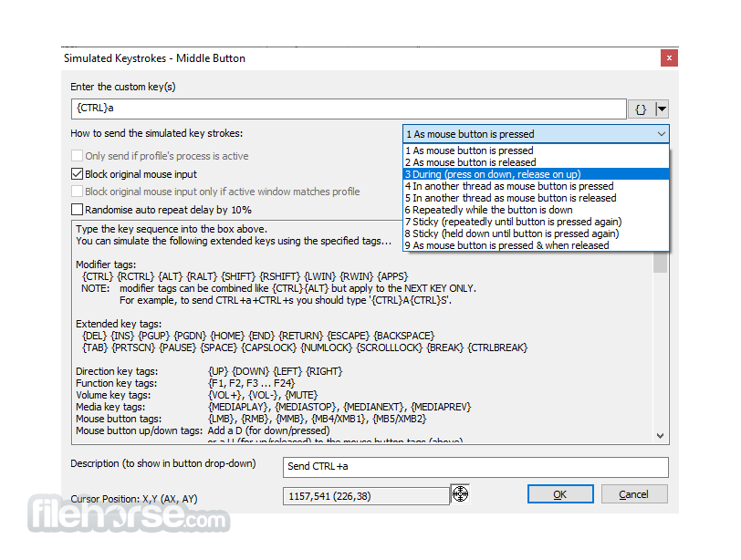Click the Cancel button
This screenshot has width=741, height=560.
click(633, 493)
